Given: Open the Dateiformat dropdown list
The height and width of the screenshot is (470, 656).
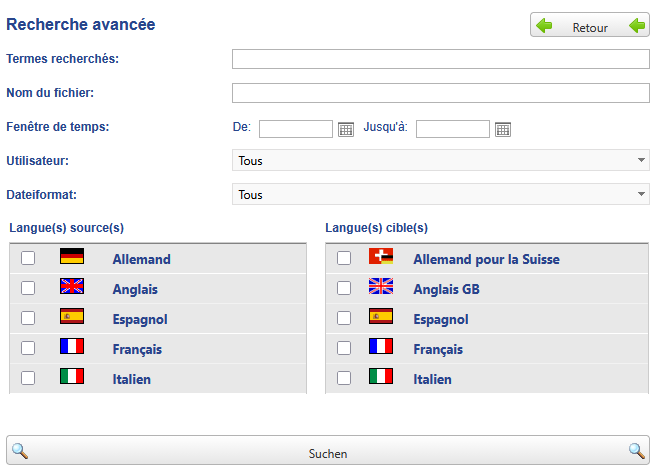Looking at the screenshot, I should coord(440,194).
